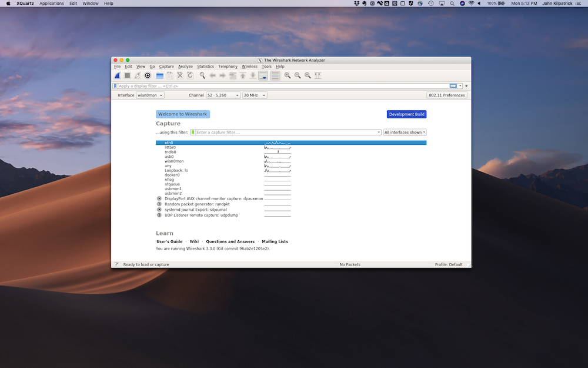Click the zoom out toolbar icon
This screenshot has width=588, height=368.
tap(298, 75)
